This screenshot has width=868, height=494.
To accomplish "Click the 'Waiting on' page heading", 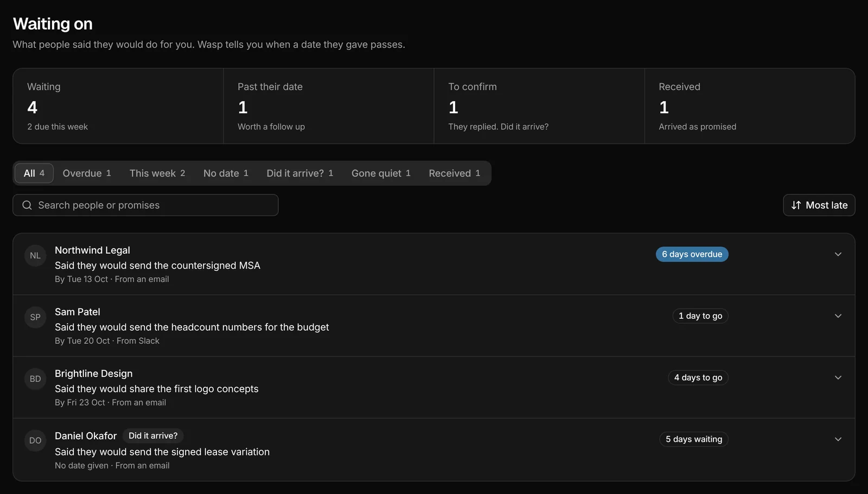I will (53, 24).
